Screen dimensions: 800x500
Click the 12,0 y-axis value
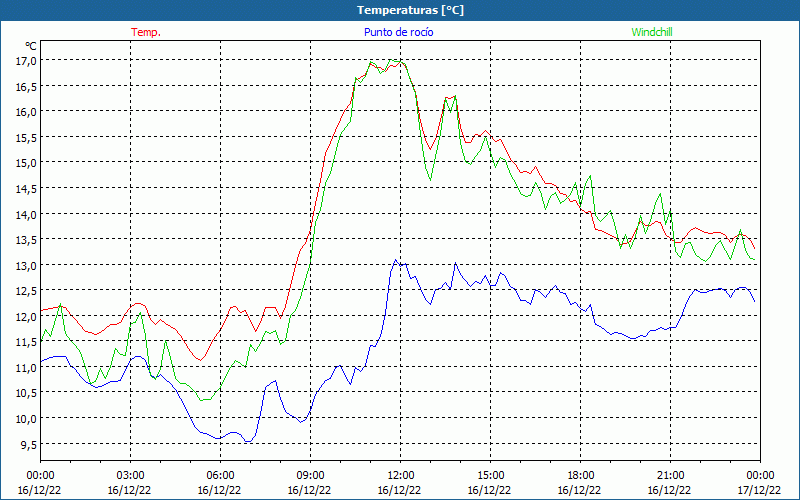pos(27,316)
